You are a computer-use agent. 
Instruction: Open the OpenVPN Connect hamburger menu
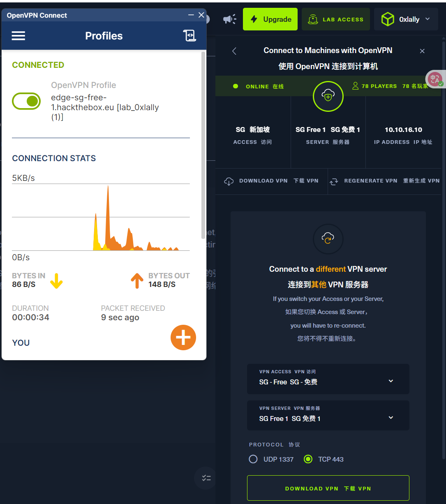pos(18,36)
